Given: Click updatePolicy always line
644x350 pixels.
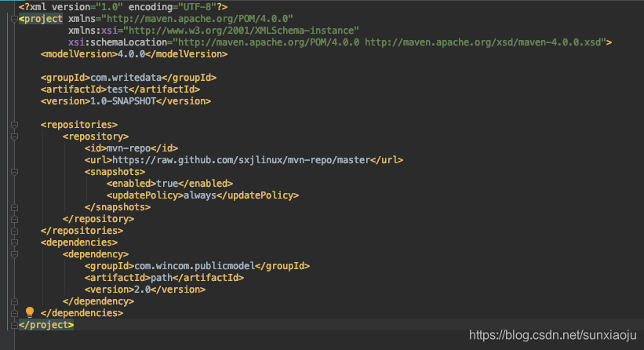Looking at the screenshot, I should tap(202, 195).
